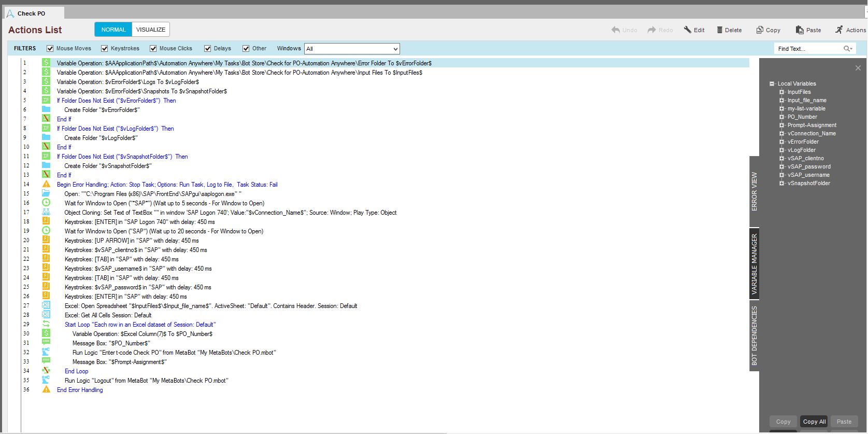Open the ERROR VIEW side tab

(754, 191)
